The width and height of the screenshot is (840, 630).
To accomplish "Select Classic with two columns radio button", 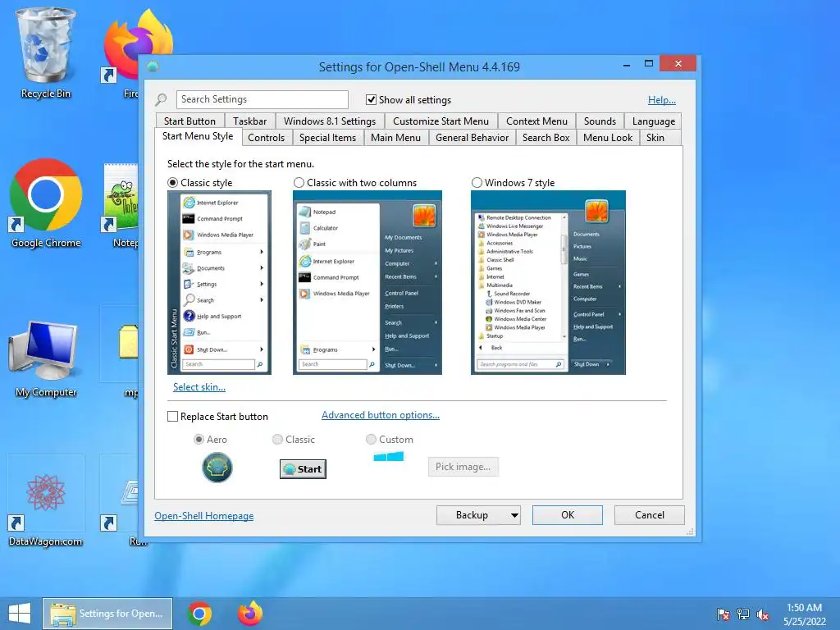I will [299, 183].
